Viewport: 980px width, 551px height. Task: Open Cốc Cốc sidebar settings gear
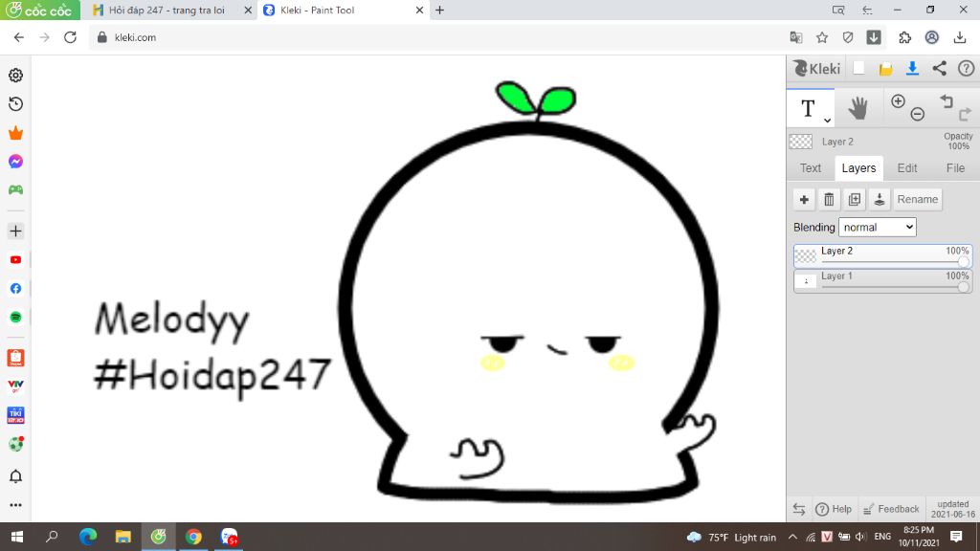(x=15, y=75)
